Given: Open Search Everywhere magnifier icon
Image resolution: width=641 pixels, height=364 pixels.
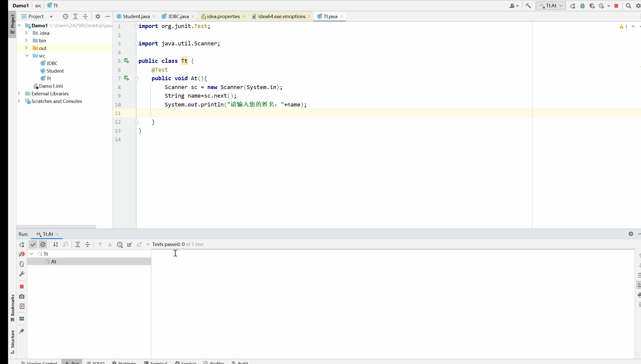Looking at the screenshot, I should pos(628,6).
